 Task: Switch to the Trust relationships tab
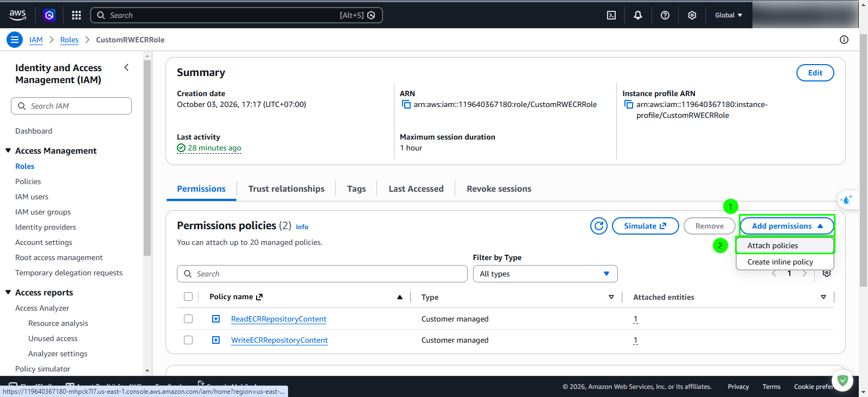click(286, 188)
